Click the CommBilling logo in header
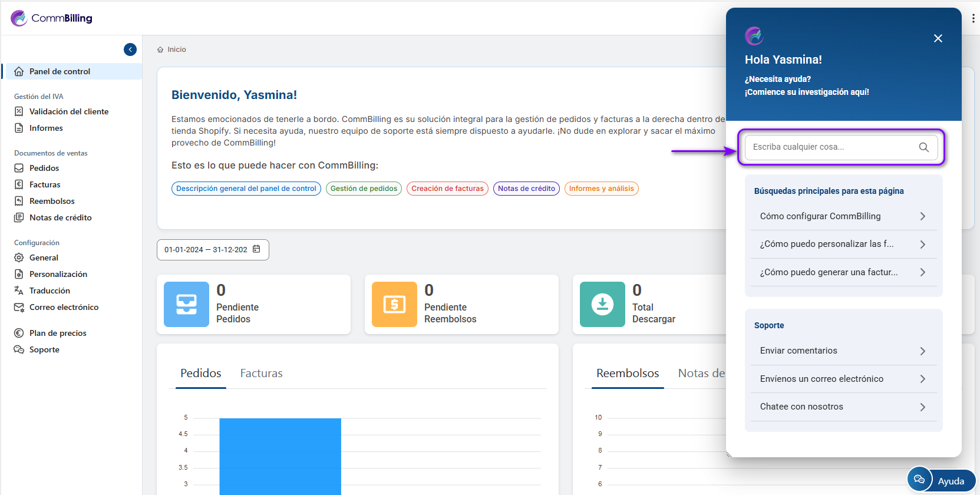Viewport: 980px width, 495px height. point(52,18)
